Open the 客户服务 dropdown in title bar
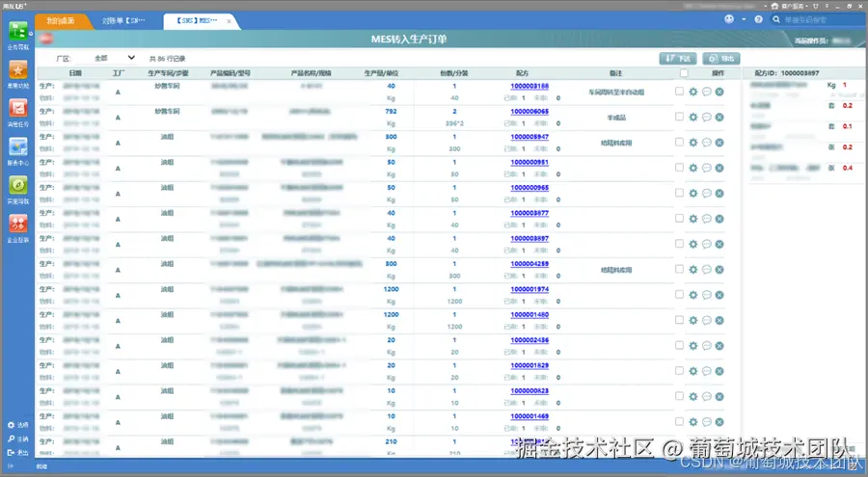Viewport: 868px width, 477px height. (x=789, y=6)
